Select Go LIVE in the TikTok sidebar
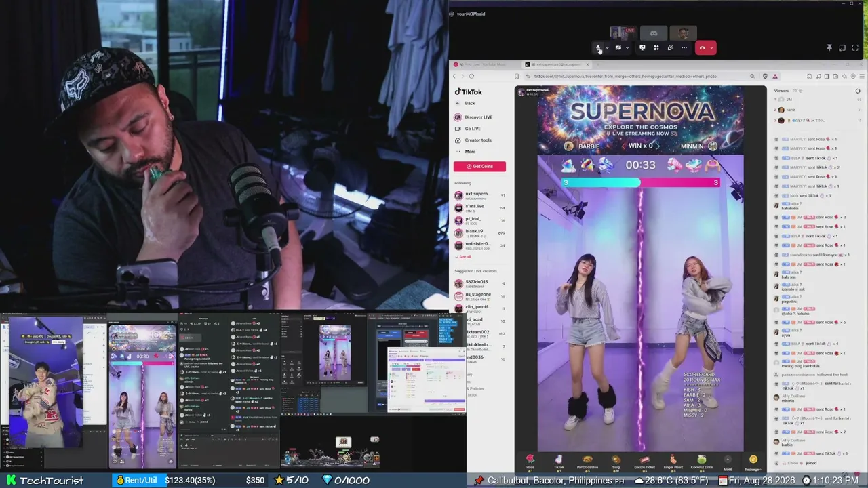Screen dimensions: 868x488 pos(467,129)
